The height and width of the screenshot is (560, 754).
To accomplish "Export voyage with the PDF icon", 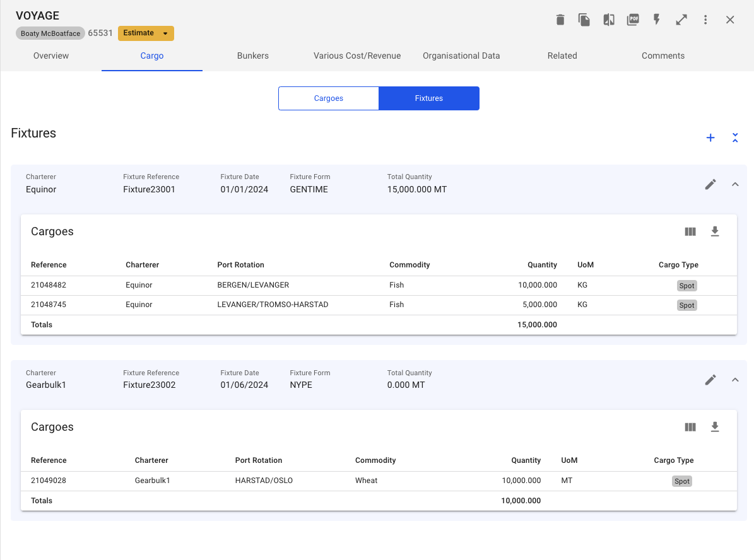I will [633, 20].
